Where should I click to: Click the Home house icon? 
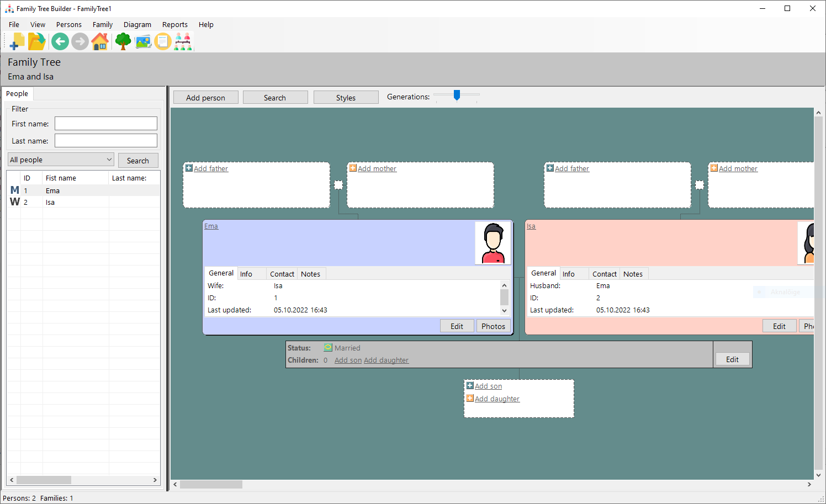point(100,41)
